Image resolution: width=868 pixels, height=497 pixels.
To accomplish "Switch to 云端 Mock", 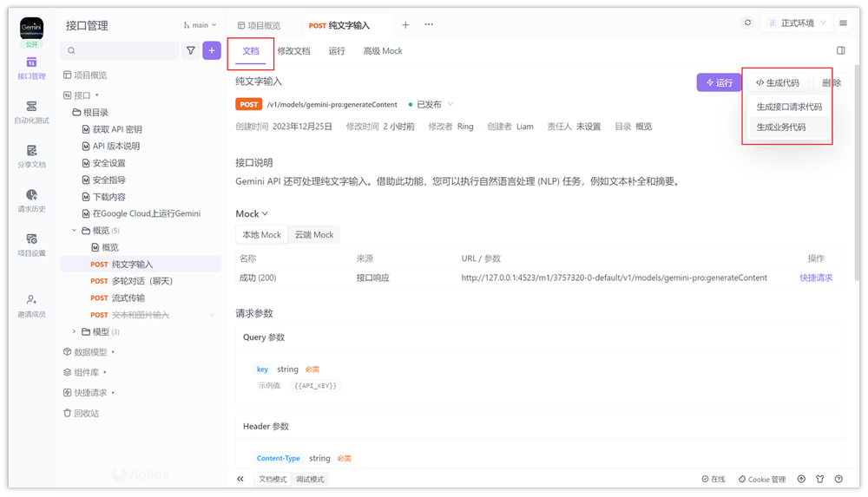I will 313,235.
